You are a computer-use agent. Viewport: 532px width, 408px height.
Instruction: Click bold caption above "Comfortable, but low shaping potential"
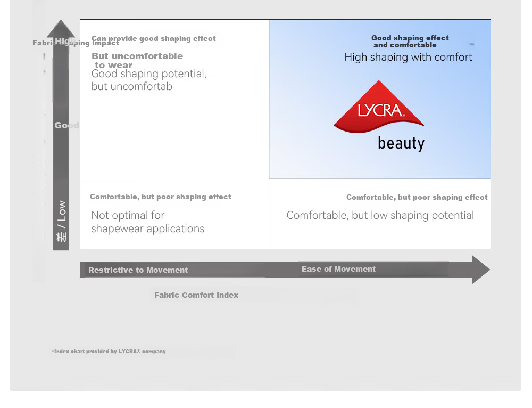417,198
